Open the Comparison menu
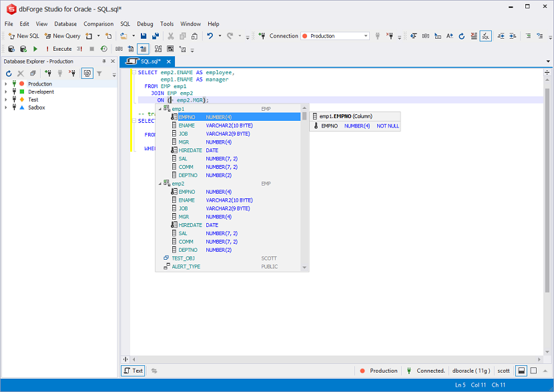 click(x=99, y=23)
